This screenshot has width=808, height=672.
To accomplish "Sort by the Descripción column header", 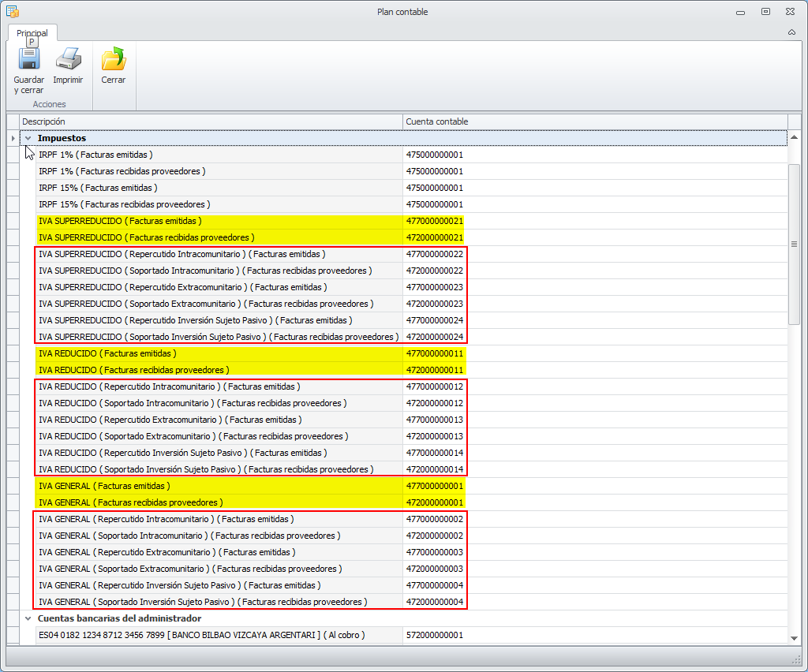I will (x=210, y=121).
